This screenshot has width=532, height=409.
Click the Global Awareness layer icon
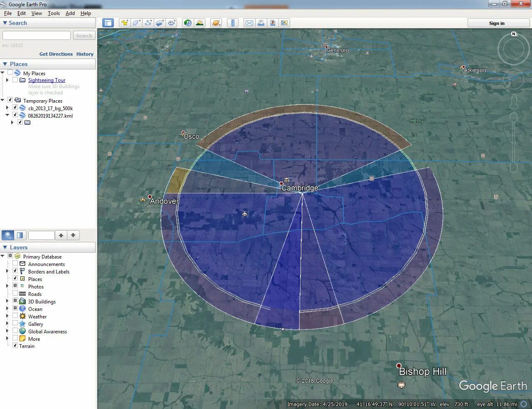[x=22, y=331]
